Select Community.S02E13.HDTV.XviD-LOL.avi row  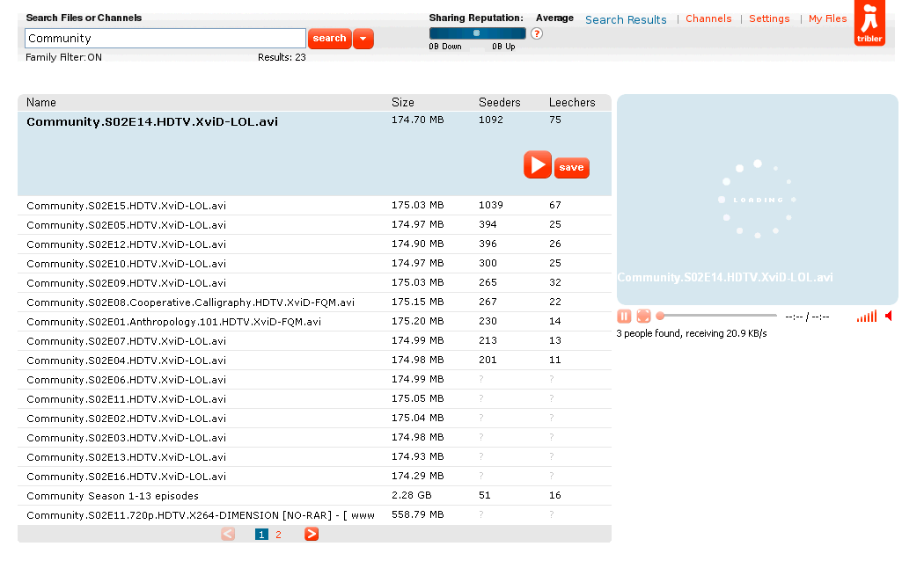315,457
